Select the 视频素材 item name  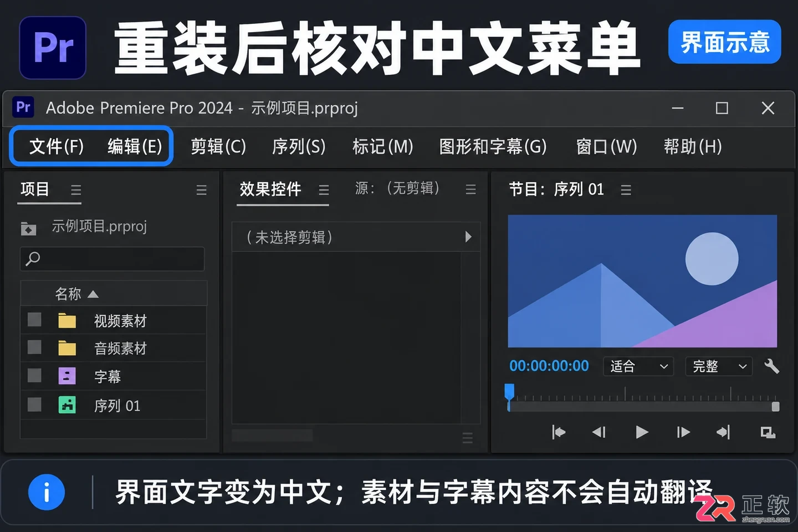click(x=120, y=321)
